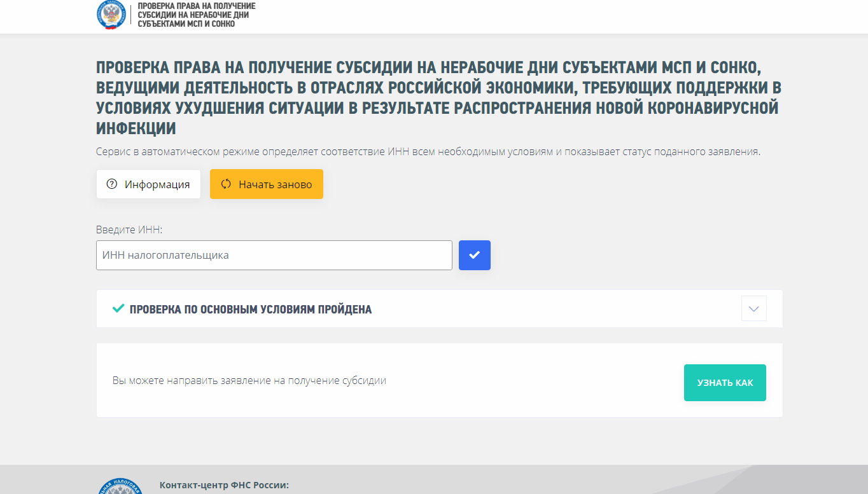Screen dimensions: 868x494
Task: Click the Информация button
Action: (148, 184)
